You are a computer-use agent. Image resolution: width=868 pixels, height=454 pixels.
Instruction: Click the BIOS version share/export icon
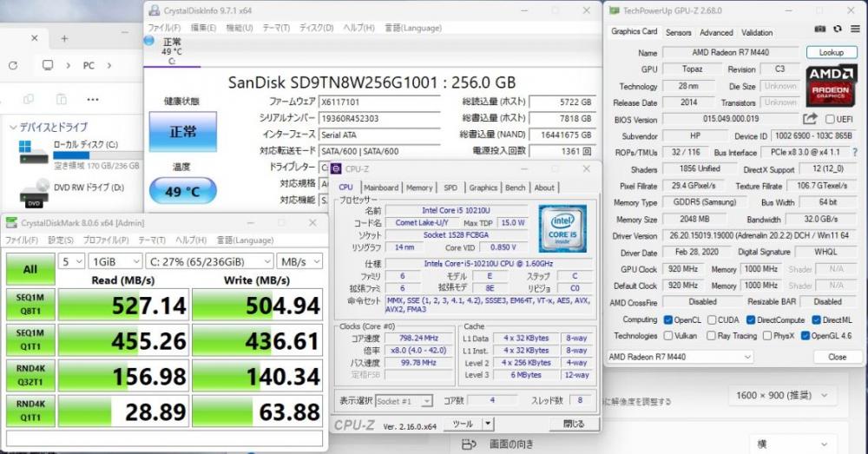[810, 118]
